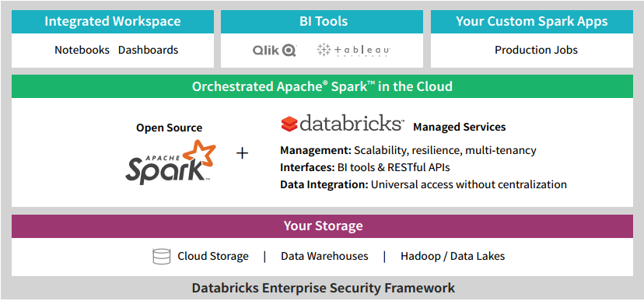The height and width of the screenshot is (301, 644).
Task: Click the Databricks red stacked-layers logo
Action: [289, 124]
